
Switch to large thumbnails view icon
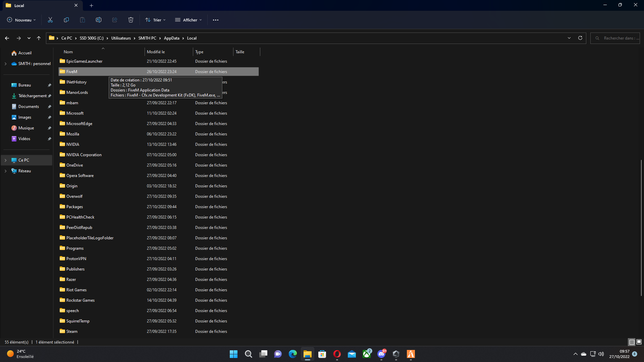639,342
